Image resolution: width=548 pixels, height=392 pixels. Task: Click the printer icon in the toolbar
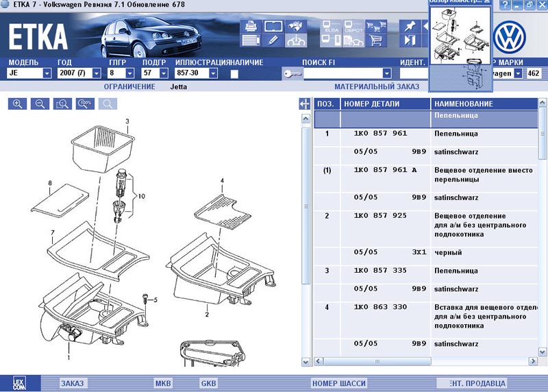click(251, 27)
